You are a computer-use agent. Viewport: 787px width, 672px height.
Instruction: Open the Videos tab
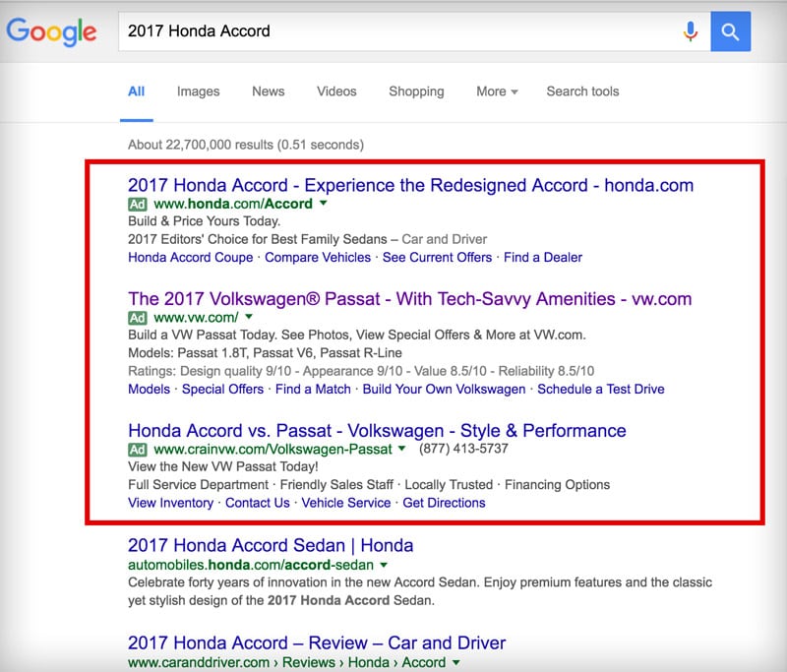click(x=336, y=92)
